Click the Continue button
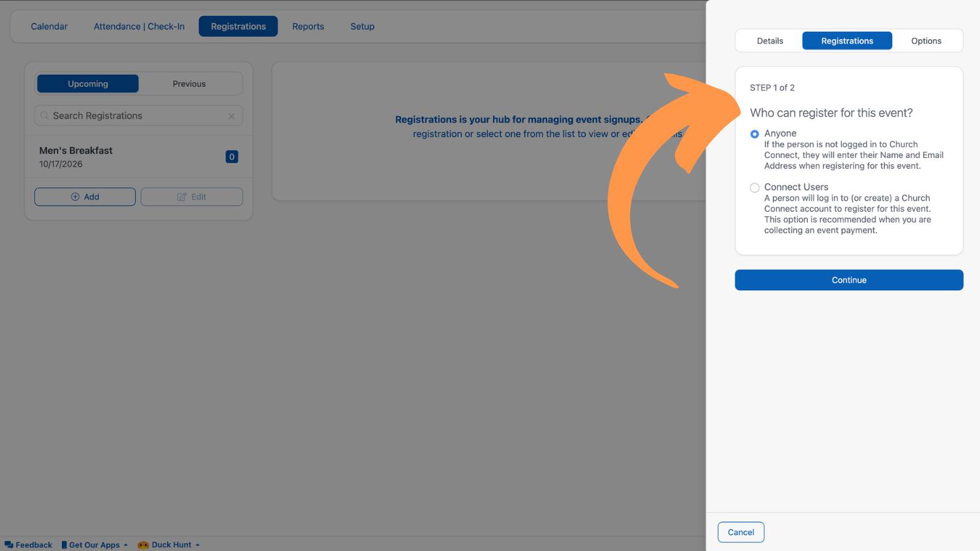Image resolution: width=980 pixels, height=551 pixels. click(x=849, y=280)
